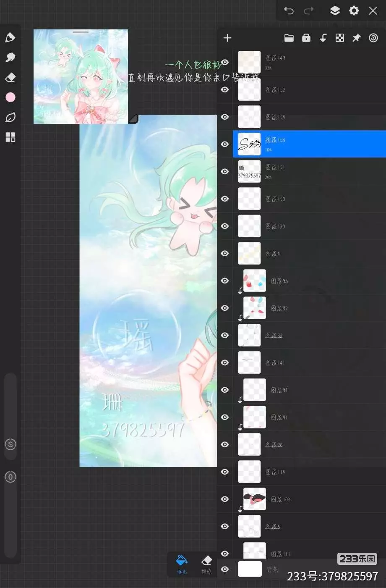Viewport: 386px width, 588px height.
Task: Choose the 填充 fill bucket tool
Action: coord(182,564)
